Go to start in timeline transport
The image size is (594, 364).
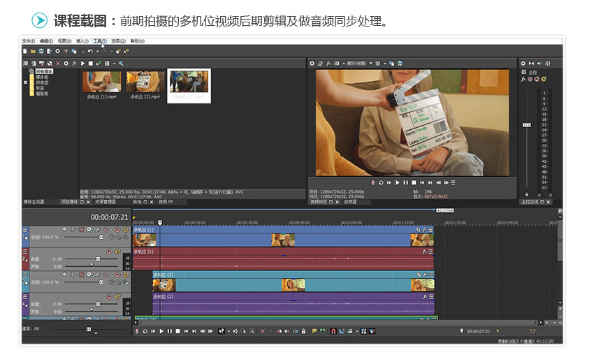(186, 331)
